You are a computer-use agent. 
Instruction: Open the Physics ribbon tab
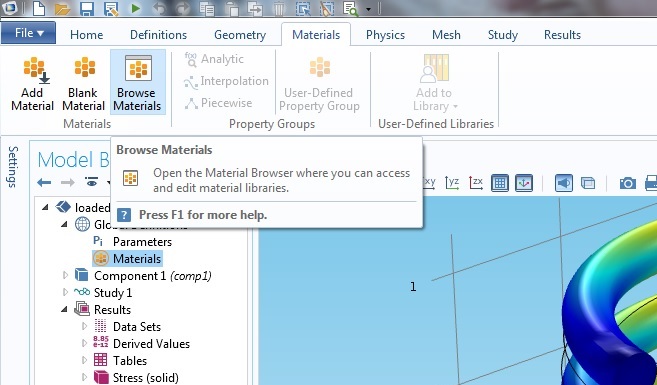click(x=385, y=35)
